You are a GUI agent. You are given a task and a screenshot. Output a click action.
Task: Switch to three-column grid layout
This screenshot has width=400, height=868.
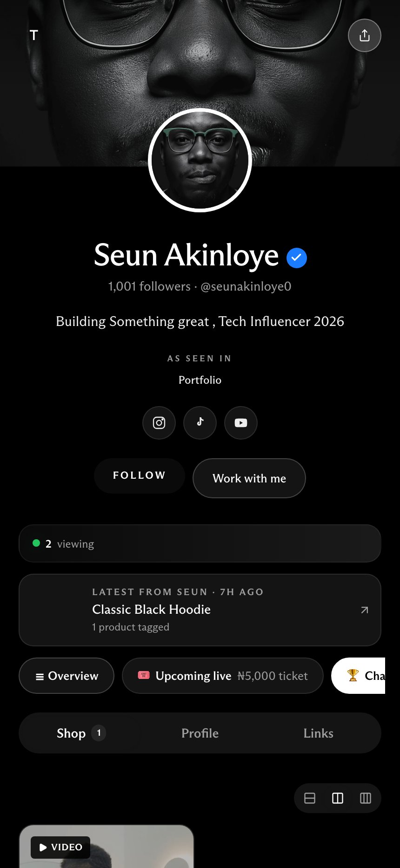[366, 798]
